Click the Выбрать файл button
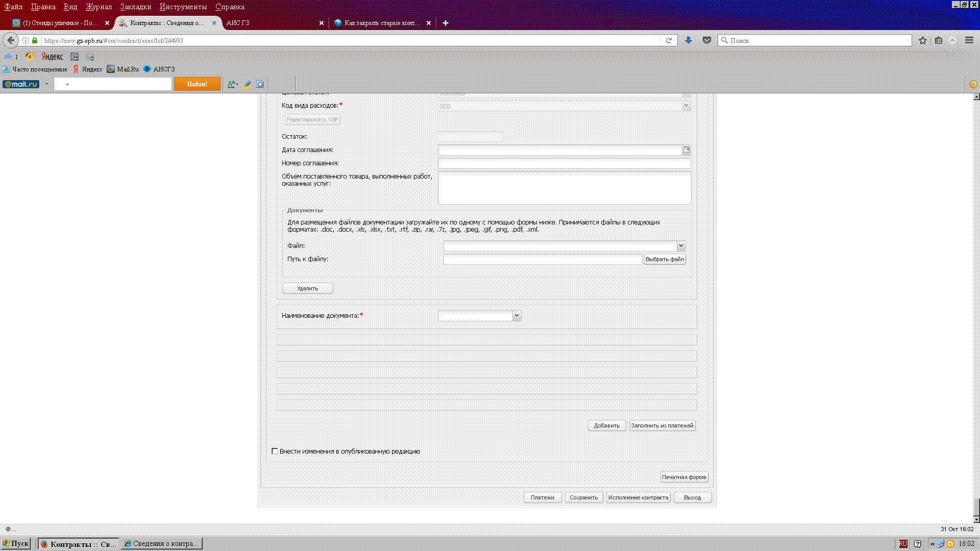Image resolution: width=980 pixels, height=551 pixels. pos(665,259)
